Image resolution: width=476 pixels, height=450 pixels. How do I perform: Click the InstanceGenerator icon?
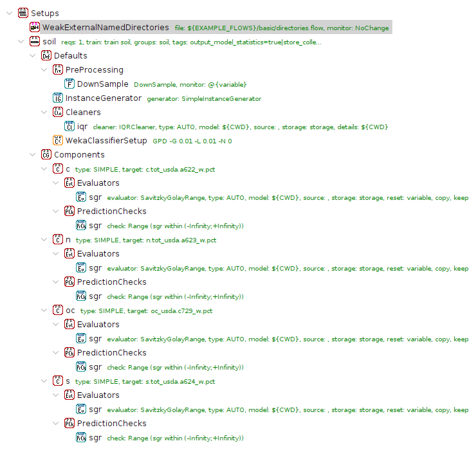tap(57, 98)
